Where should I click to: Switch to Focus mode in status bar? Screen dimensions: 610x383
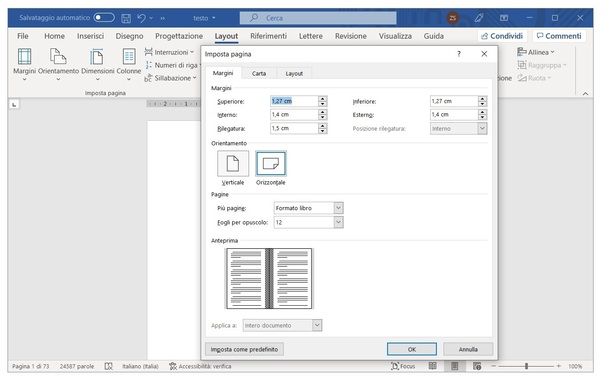click(x=403, y=366)
